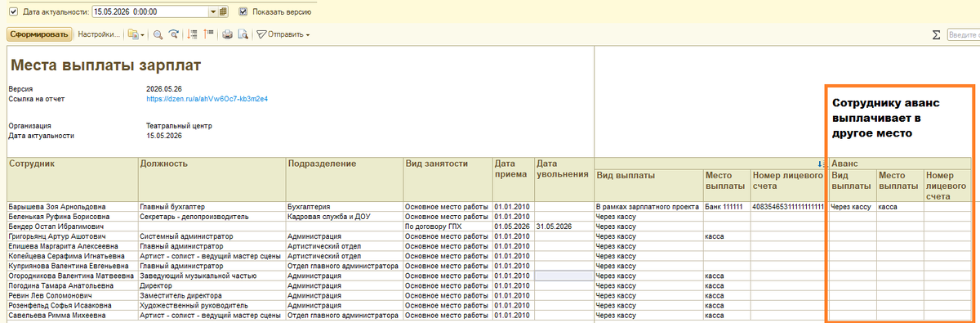The image size is (980, 323).
Task: Click the magnifier search icon in toolbar
Action: coord(158,34)
